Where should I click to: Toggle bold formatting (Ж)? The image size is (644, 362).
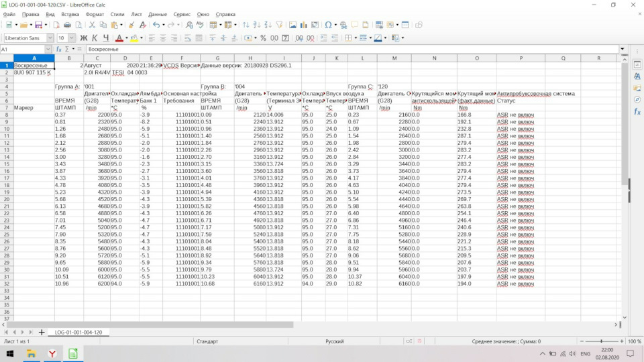[84, 38]
